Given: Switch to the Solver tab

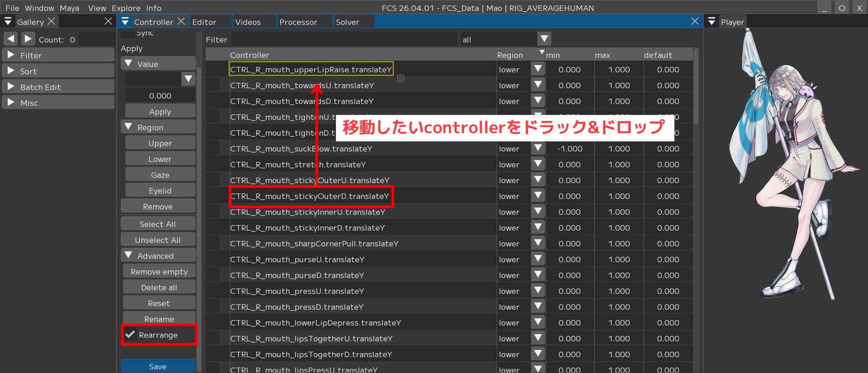Looking at the screenshot, I should pos(347,22).
